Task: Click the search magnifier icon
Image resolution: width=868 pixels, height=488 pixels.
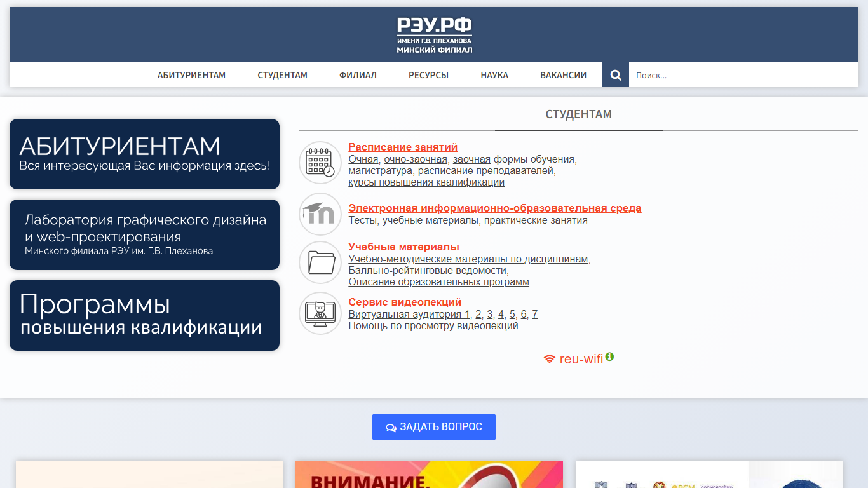Action: click(x=616, y=75)
